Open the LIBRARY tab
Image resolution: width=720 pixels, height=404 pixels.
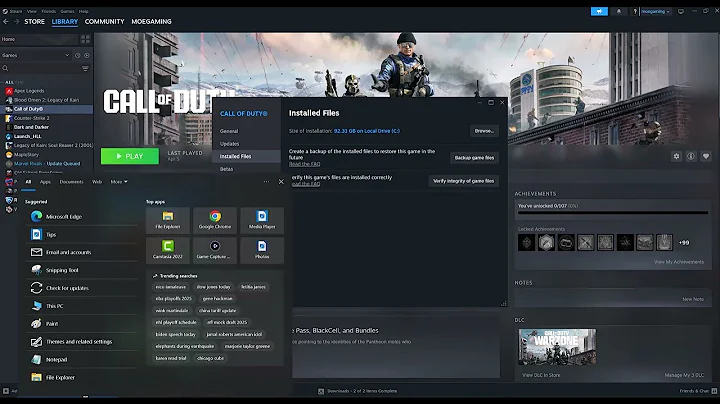pos(65,22)
